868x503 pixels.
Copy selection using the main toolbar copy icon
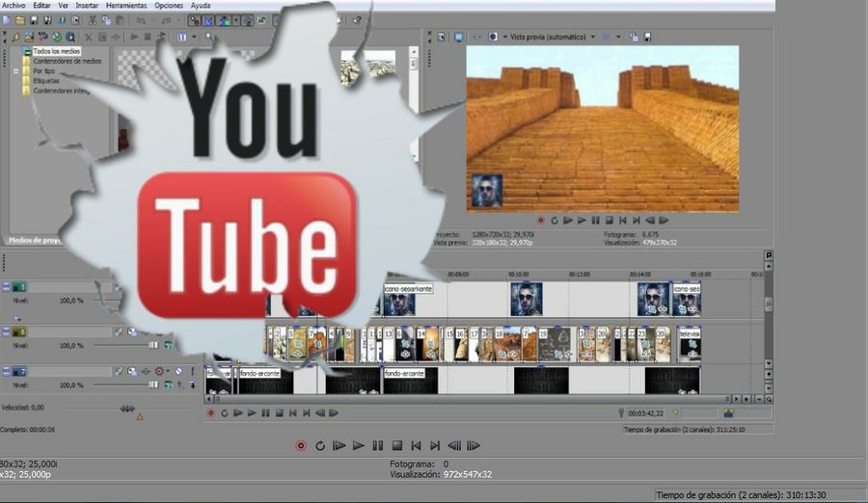(106, 20)
